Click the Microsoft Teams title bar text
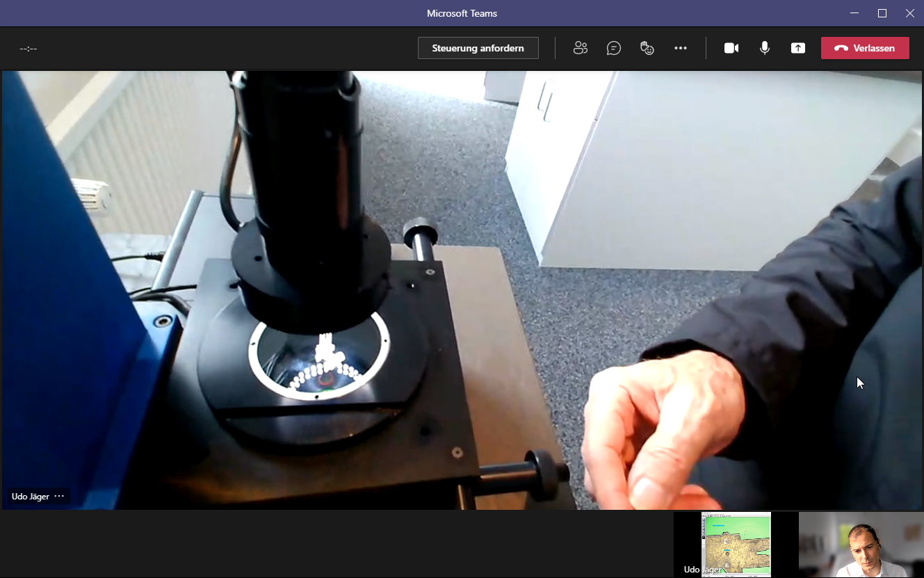 pos(462,13)
